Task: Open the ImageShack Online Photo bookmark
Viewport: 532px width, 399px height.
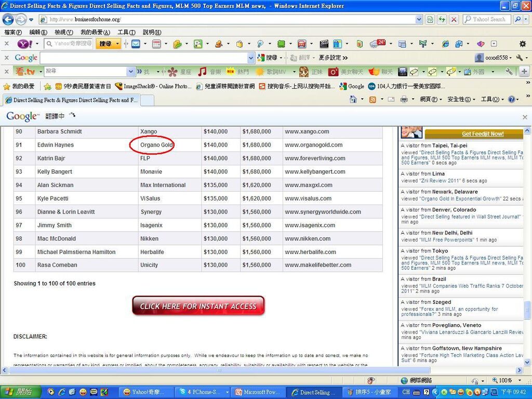Action: coord(153,86)
